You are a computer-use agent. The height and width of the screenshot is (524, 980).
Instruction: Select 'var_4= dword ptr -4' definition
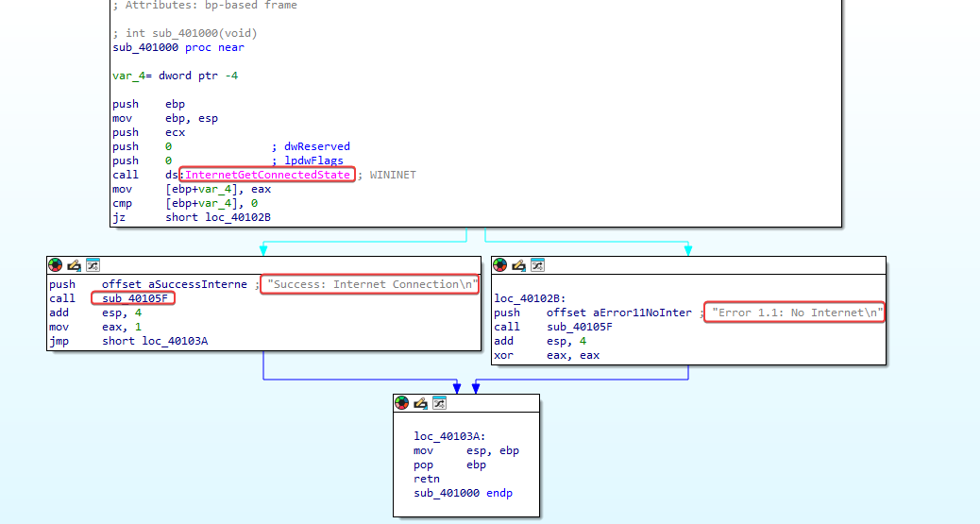pos(175,76)
